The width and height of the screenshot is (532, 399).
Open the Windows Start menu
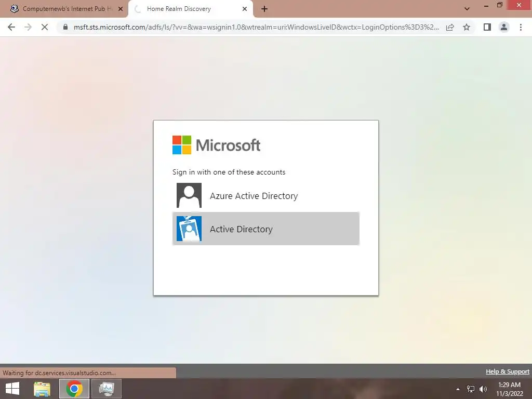(x=12, y=389)
